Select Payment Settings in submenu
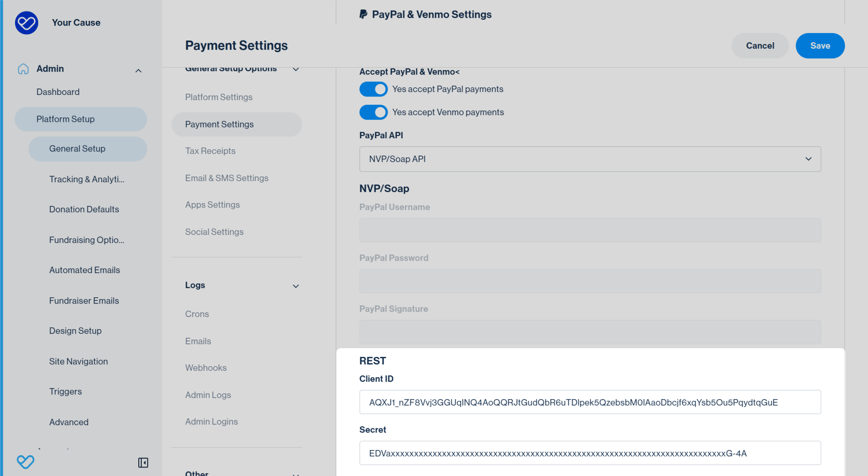 click(237, 124)
